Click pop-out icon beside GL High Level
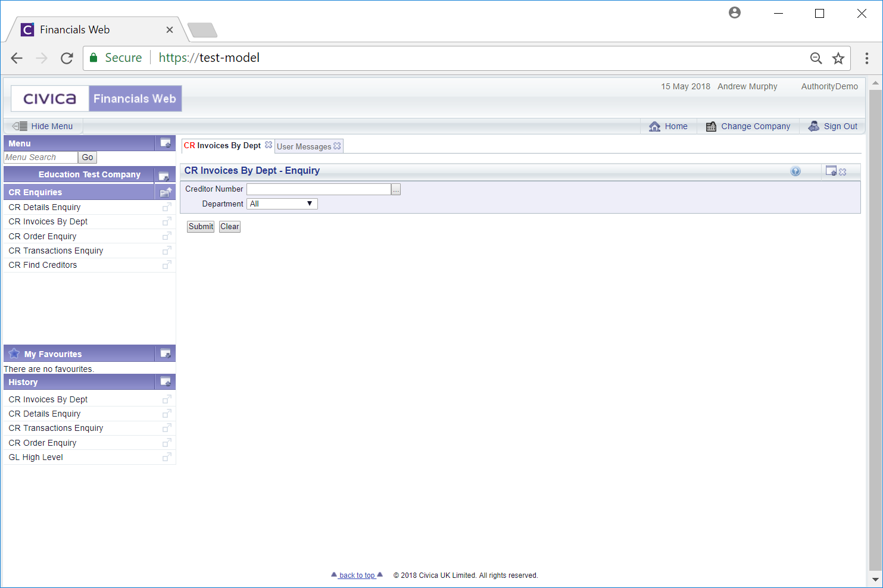This screenshot has width=883, height=588. pyautogui.click(x=167, y=457)
